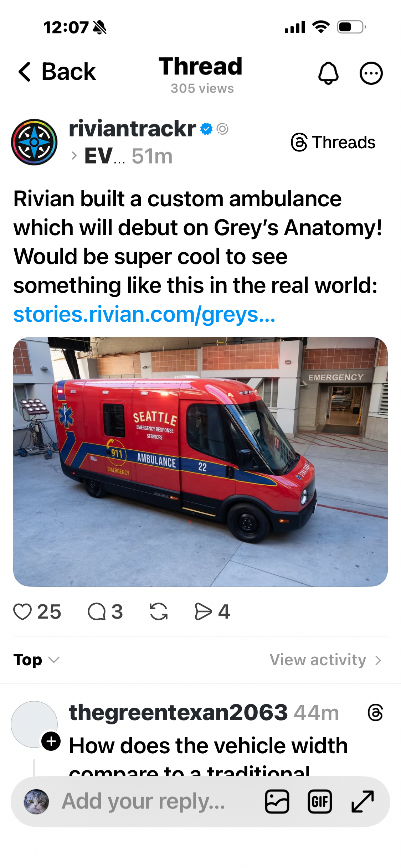Open Threads icon beside thegreentexan2063 reply
401x868 pixels.
click(x=375, y=713)
